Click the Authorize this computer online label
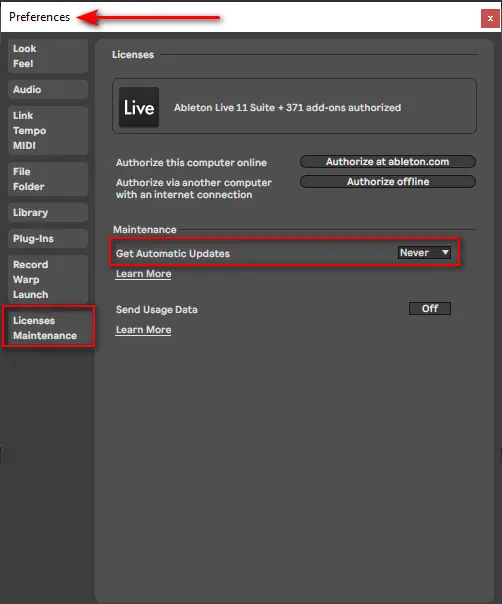Viewport: 502px width, 604px height. click(191, 163)
